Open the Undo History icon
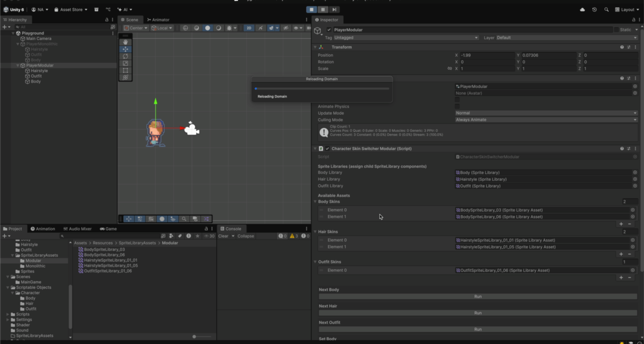This screenshot has width=644, height=344. click(594, 10)
